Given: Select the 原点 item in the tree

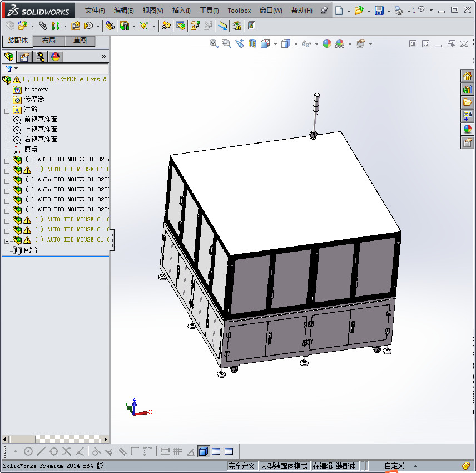Looking at the screenshot, I should click(32, 149).
